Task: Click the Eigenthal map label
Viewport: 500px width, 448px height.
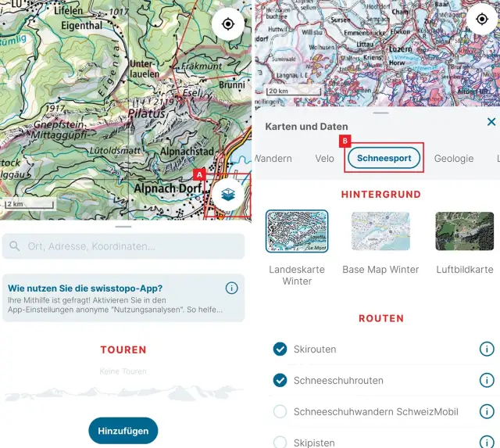Action: pos(81,25)
